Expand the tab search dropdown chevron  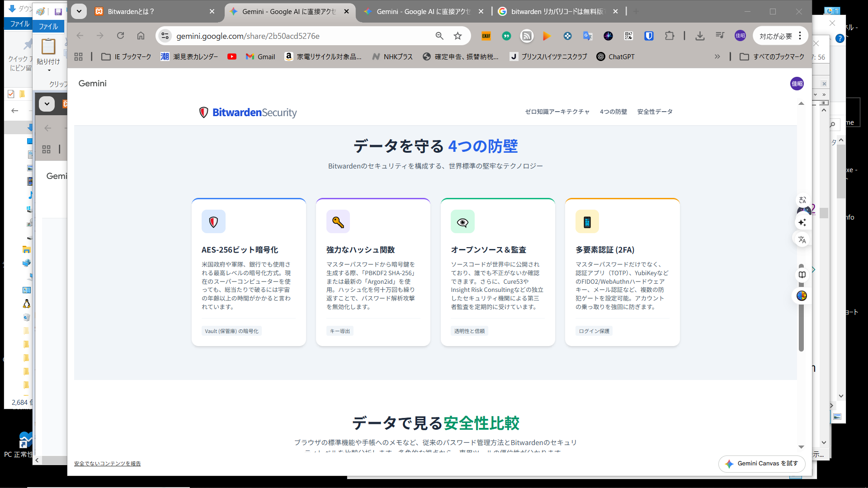79,12
